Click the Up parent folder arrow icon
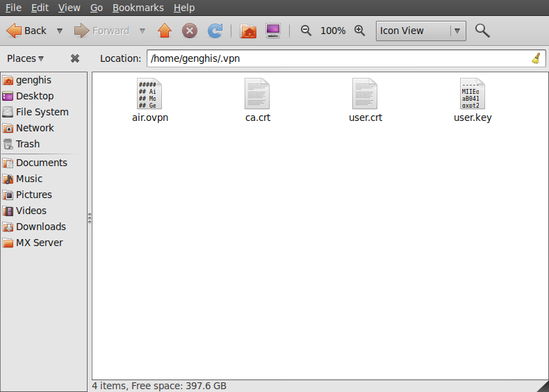549x392 pixels. pyautogui.click(x=165, y=31)
